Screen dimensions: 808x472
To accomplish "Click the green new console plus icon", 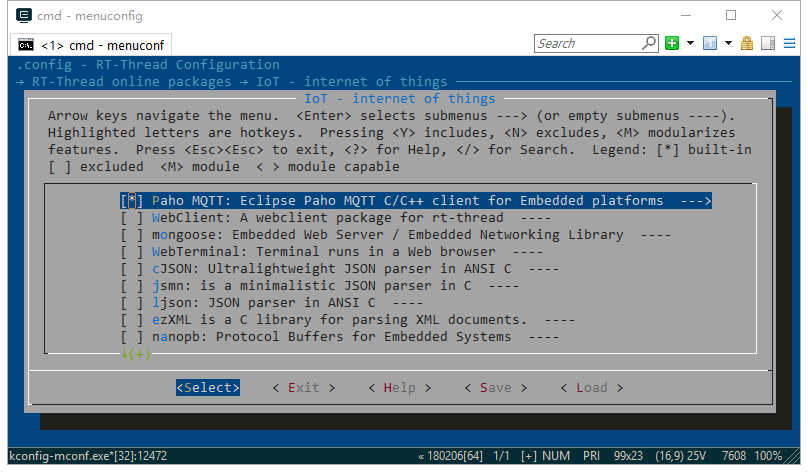I will (672, 43).
